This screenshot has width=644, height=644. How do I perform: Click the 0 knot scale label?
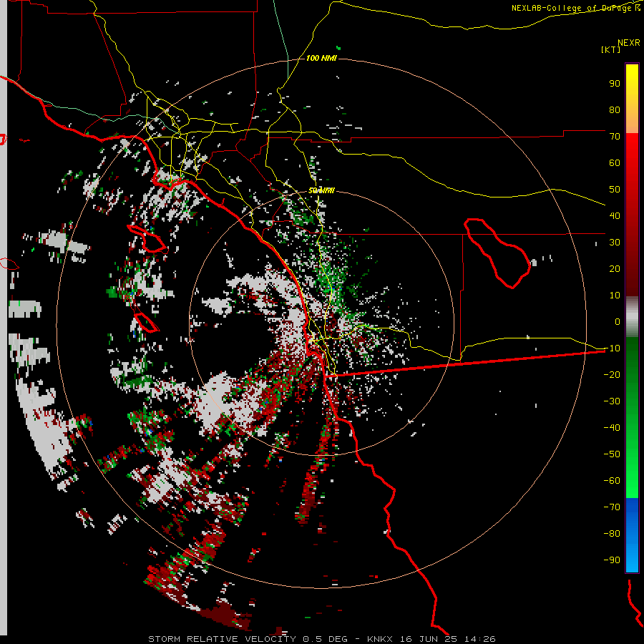click(x=618, y=322)
